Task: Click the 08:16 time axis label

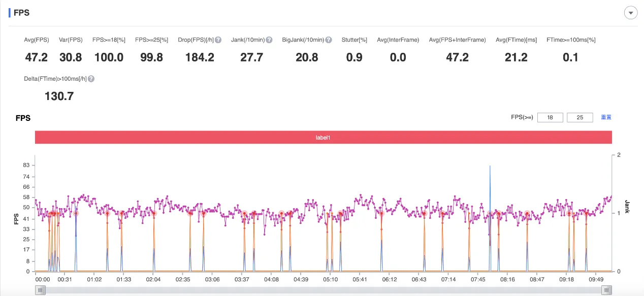Action: click(507, 279)
